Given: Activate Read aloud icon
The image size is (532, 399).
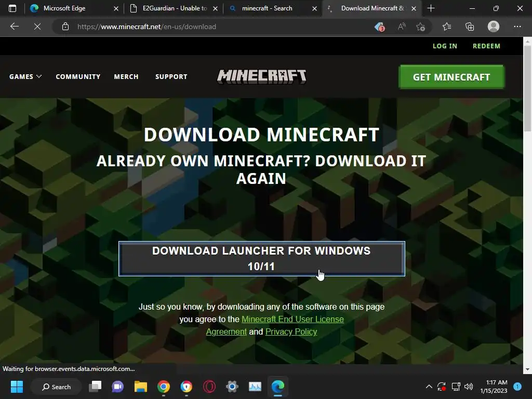Looking at the screenshot, I should click(x=402, y=26).
